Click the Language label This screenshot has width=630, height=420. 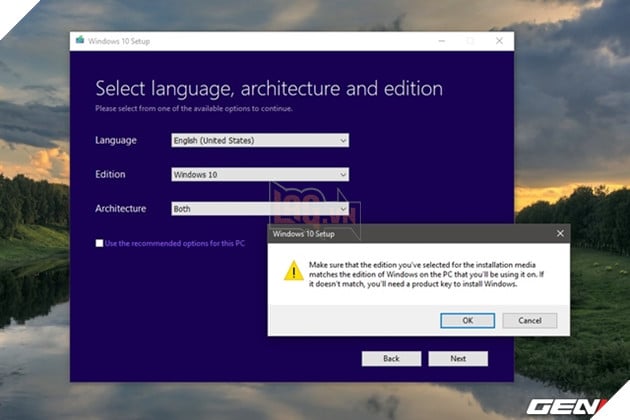point(116,140)
